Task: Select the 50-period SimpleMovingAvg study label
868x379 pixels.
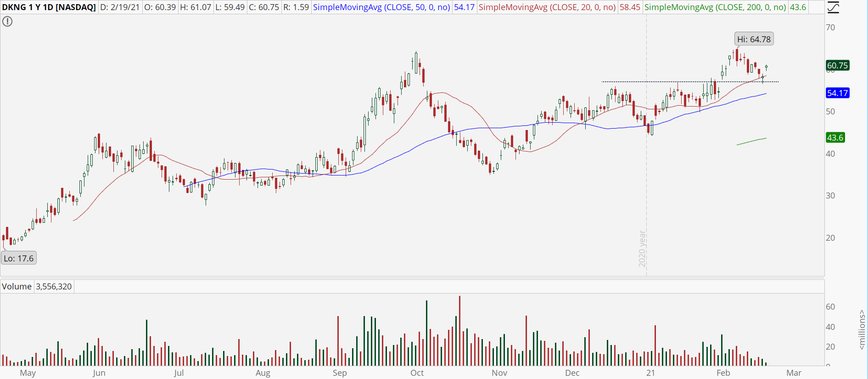Action: click(381, 7)
